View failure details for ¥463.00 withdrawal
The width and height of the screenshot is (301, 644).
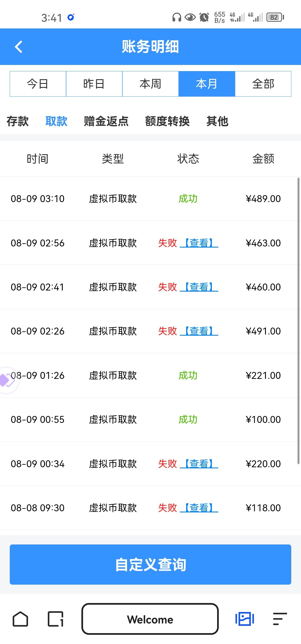[199, 243]
